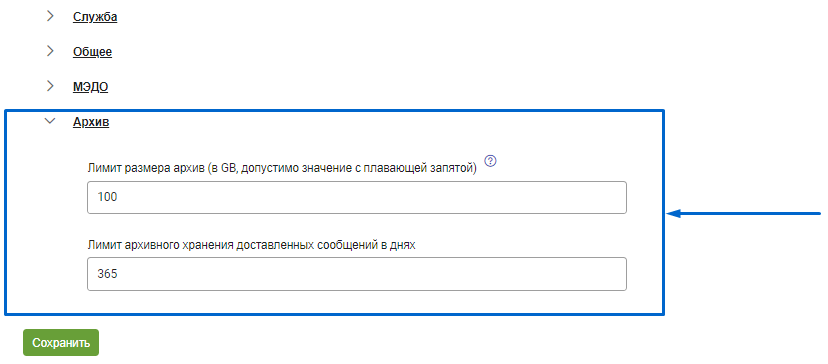Open the МЭДО settings heading

point(90,87)
